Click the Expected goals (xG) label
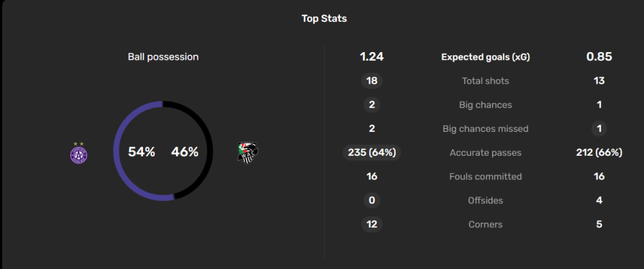 (486, 57)
